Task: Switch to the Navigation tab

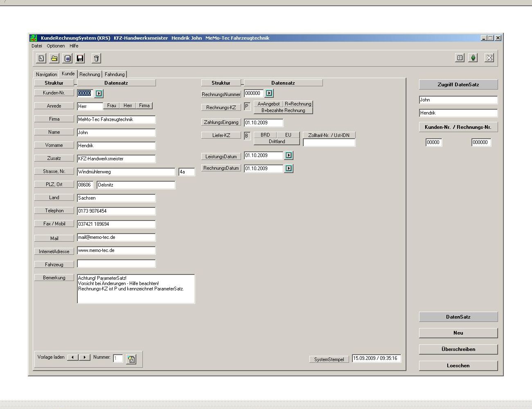Action: (x=46, y=74)
